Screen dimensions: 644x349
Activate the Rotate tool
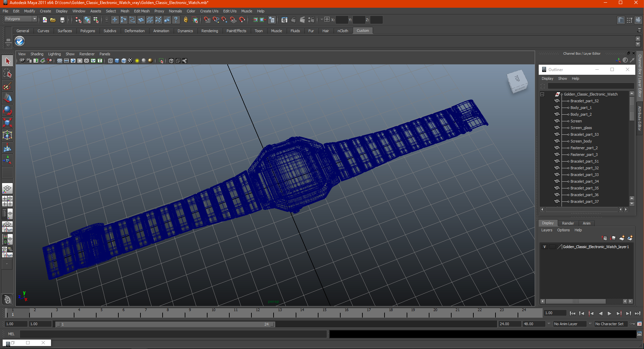(7, 111)
